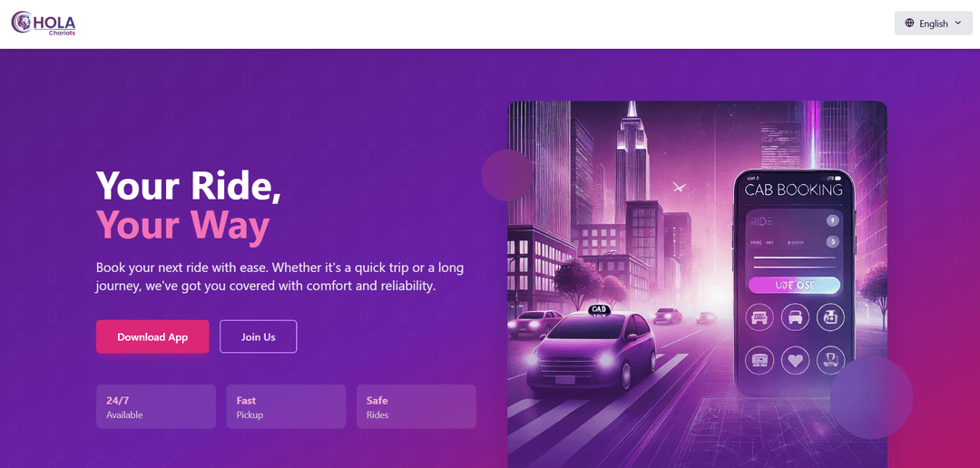Click the Hola Chariots brand text

pyautogui.click(x=55, y=24)
